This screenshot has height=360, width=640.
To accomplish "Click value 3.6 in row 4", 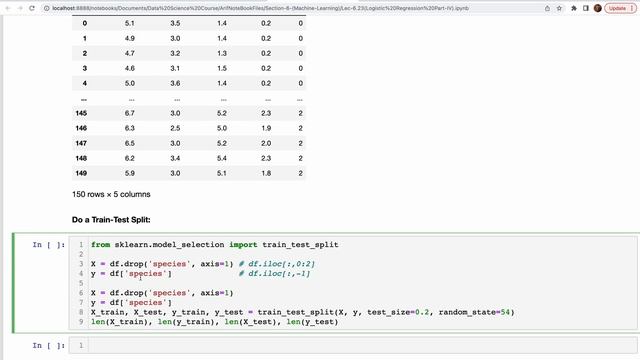I will 175,83.
